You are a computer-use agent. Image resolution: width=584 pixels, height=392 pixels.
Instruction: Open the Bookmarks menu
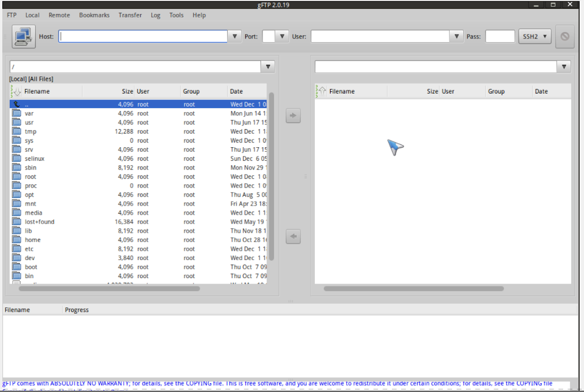point(94,15)
